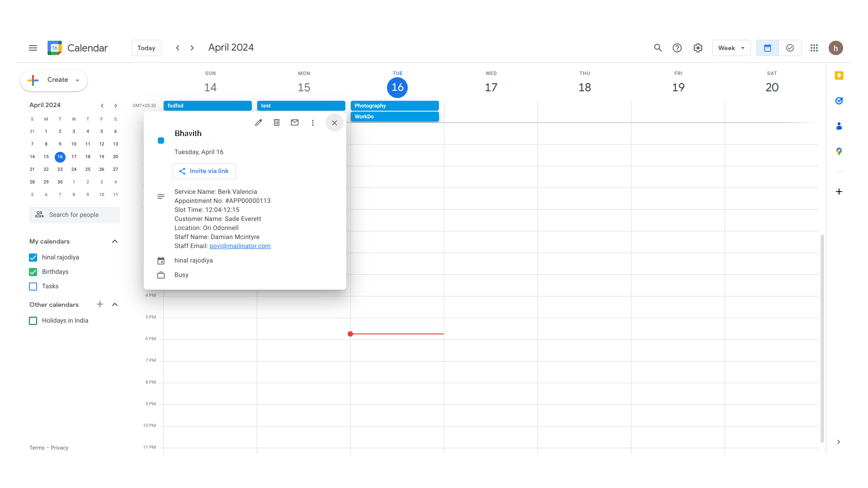Select the Photography all-day event
The height and width of the screenshot is (488, 868).
395,106
